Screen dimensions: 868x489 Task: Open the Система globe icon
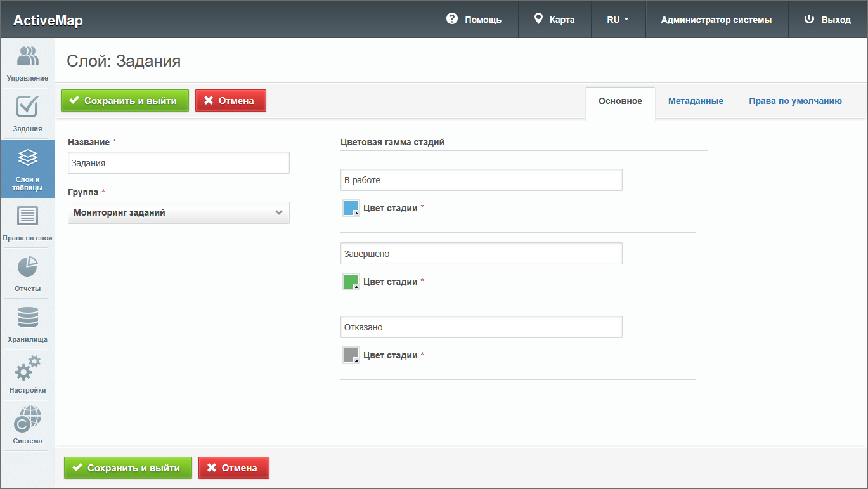tap(27, 419)
